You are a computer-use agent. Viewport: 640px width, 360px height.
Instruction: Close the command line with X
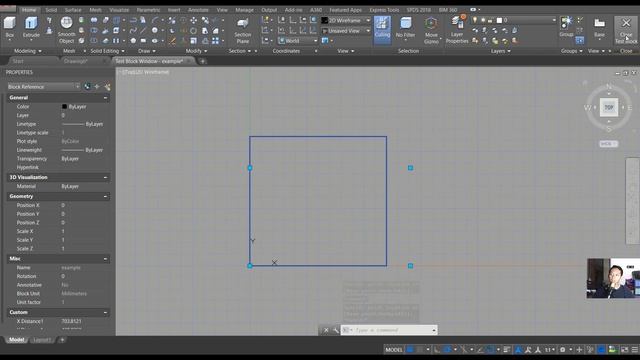click(326, 330)
